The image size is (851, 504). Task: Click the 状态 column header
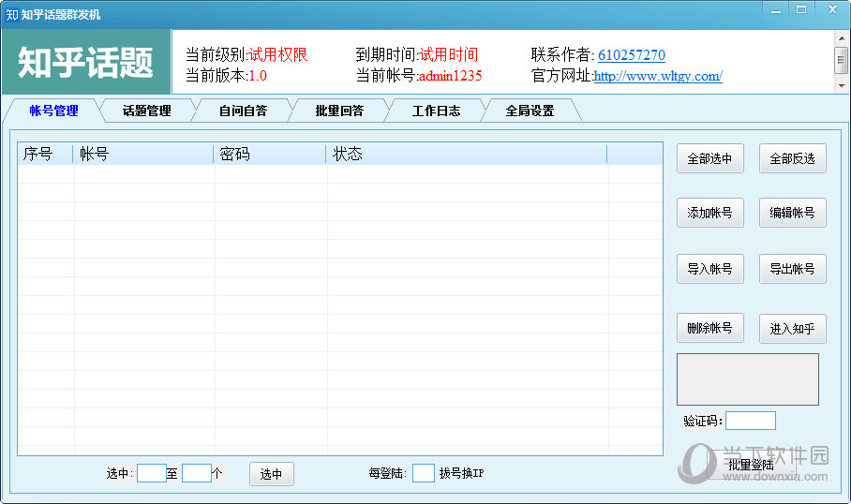pyautogui.click(x=466, y=154)
